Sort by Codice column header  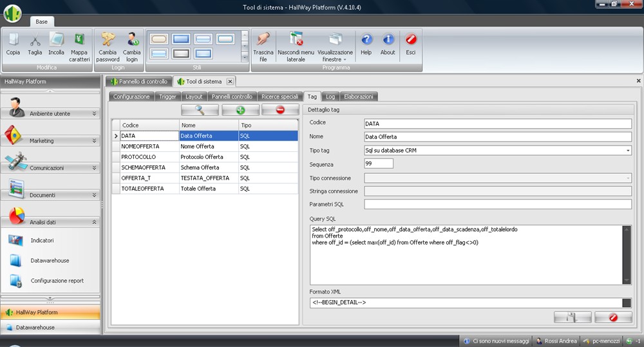tap(149, 126)
